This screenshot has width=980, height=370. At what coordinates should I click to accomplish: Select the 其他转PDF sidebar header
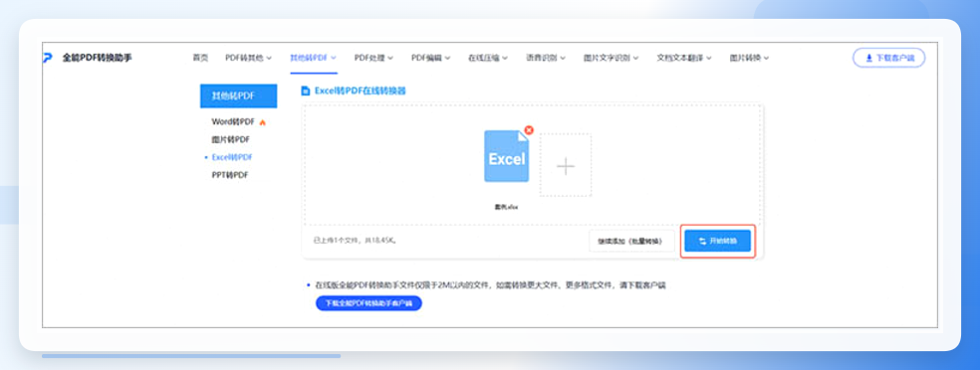pos(238,96)
